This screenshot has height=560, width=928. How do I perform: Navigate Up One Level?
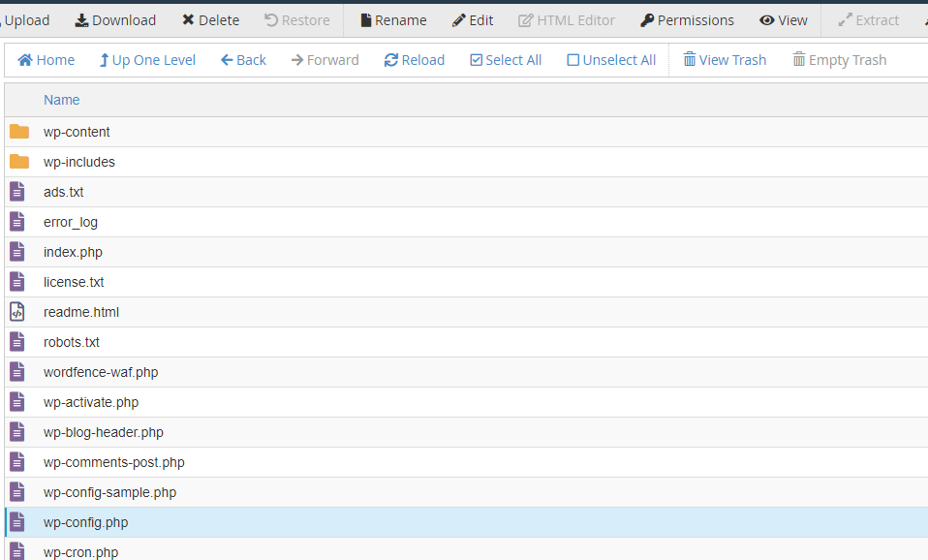147,60
